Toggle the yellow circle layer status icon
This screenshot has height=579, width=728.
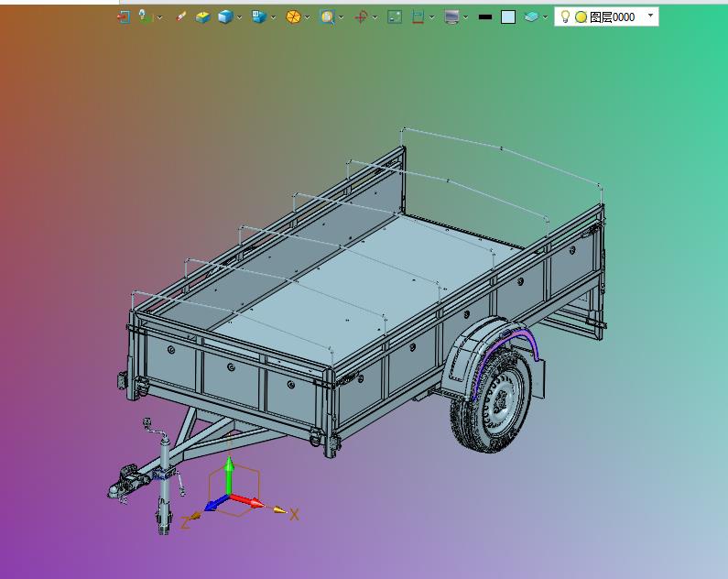coord(581,17)
